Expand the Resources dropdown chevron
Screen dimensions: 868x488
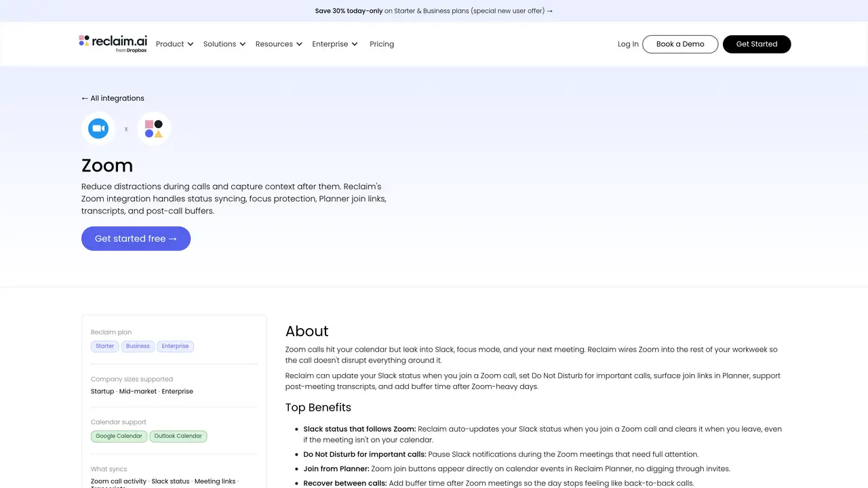coord(298,44)
